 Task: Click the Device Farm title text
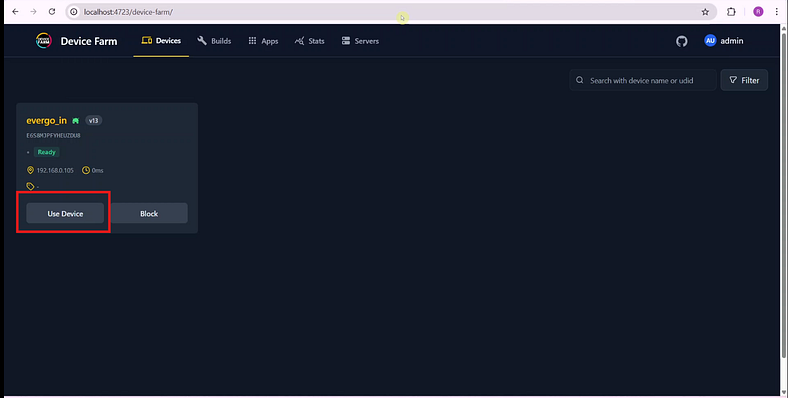(89, 41)
